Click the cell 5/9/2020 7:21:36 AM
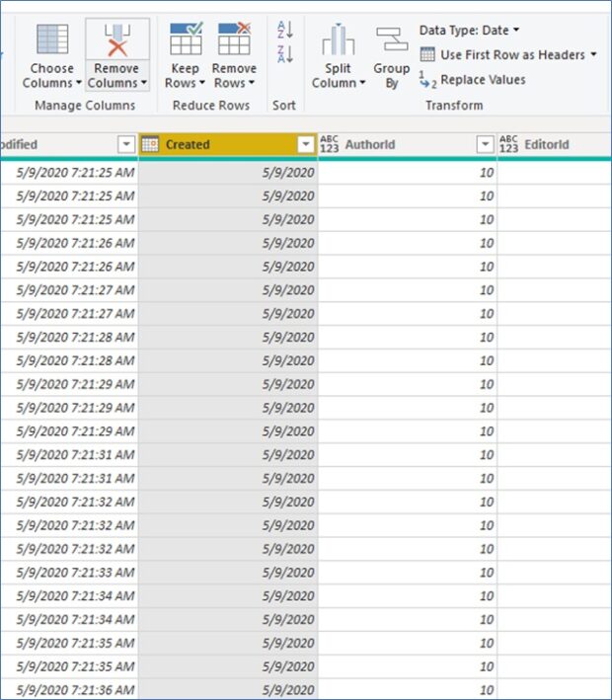 coord(69,690)
